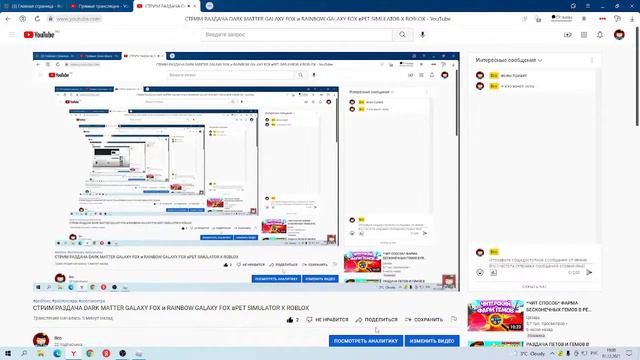Open the chat three-dot options menu
This screenshot has height=360, width=640.
[592, 60]
